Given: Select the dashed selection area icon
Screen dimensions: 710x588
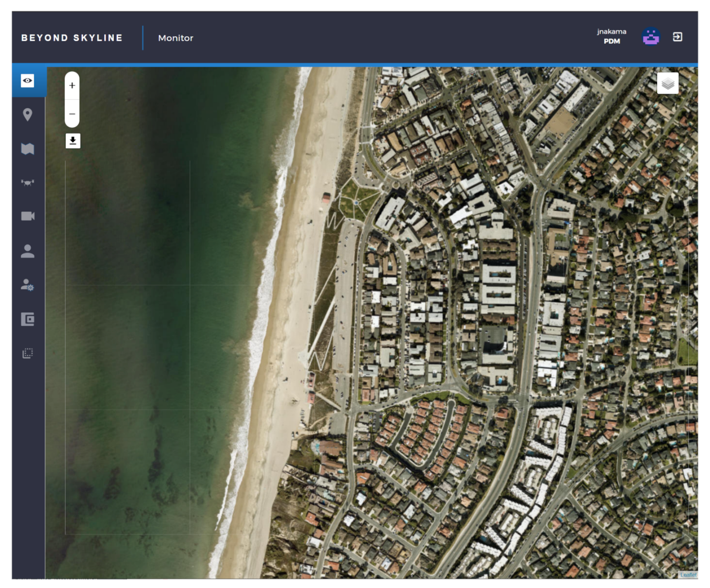Looking at the screenshot, I should tap(28, 353).
